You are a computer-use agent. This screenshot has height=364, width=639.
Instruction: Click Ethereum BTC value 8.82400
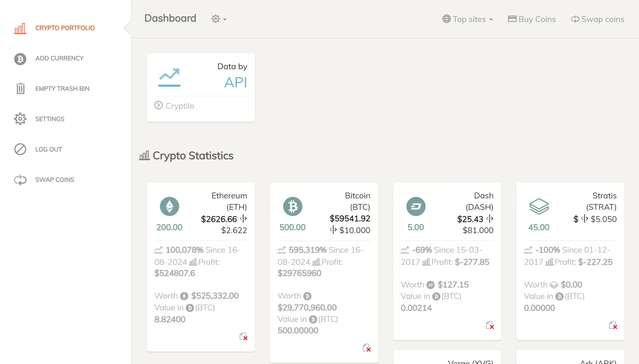point(170,320)
